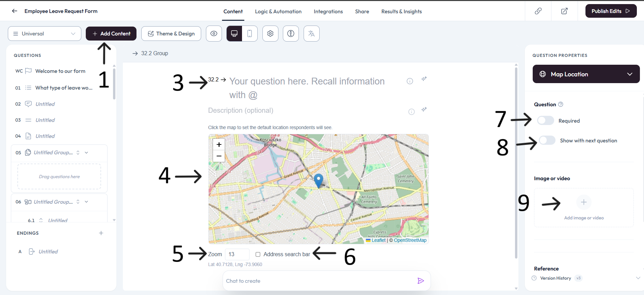Click the question title placeholder text
644x295 pixels.
pos(307,88)
